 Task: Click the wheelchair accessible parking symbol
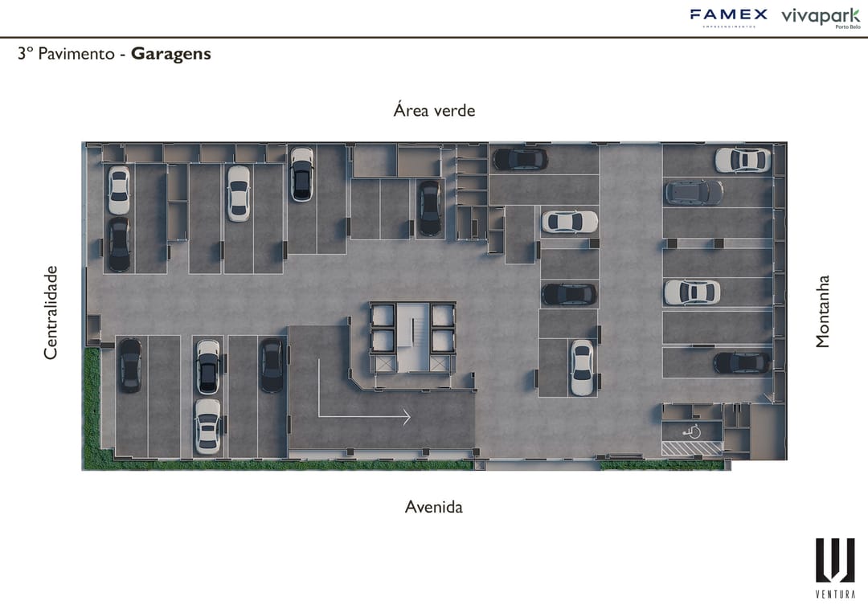click(x=691, y=431)
